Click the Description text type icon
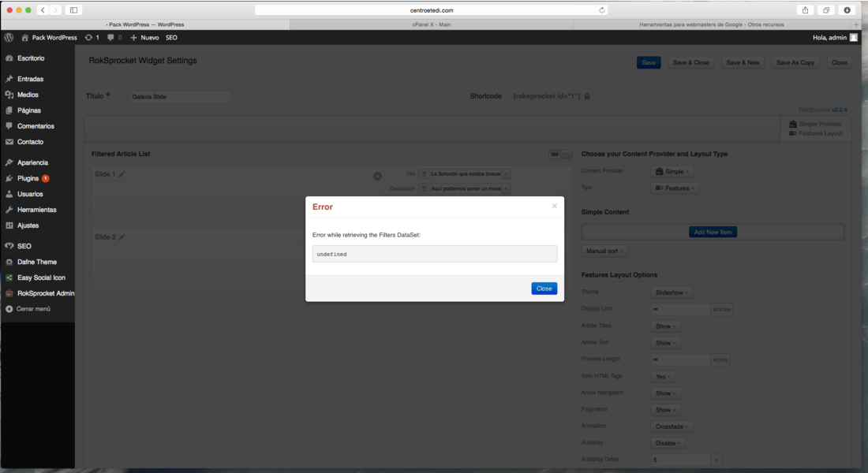 coord(424,188)
